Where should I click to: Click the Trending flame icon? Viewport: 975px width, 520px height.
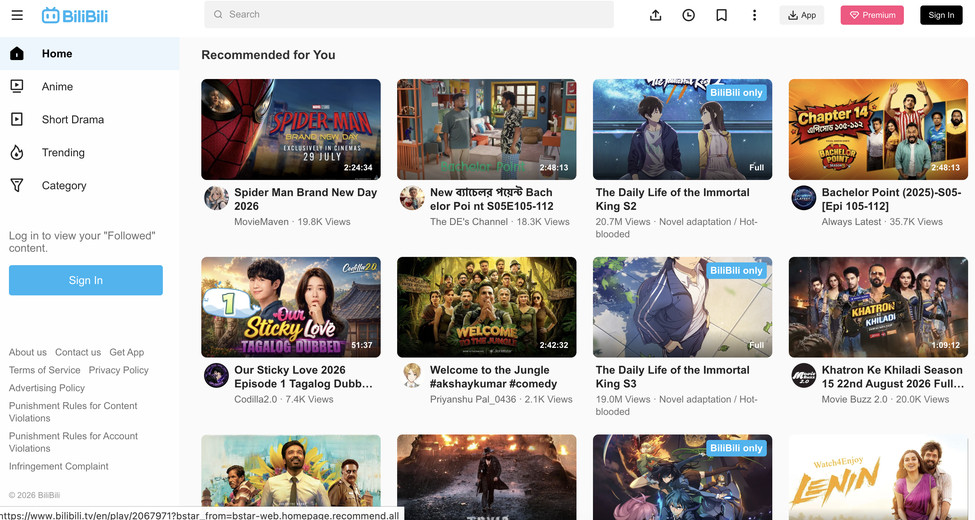pos(17,152)
